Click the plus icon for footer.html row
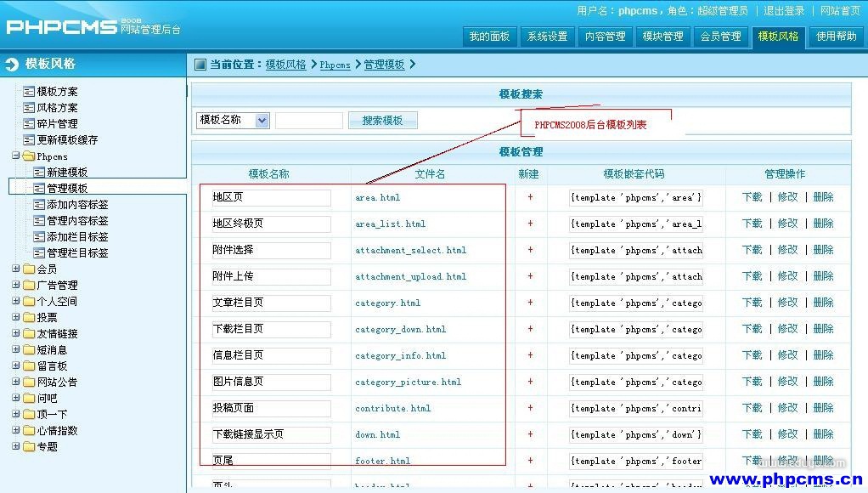The width and height of the screenshot is (868, 493). (x=530, y=461)
